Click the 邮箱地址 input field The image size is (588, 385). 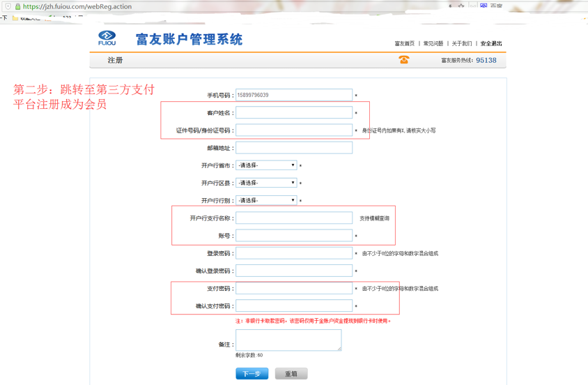(x=294, y=148)
